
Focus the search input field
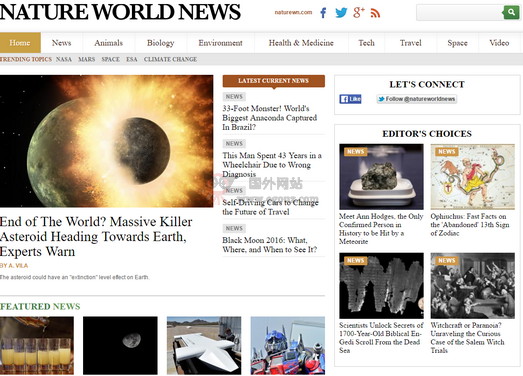click(460, 13)
